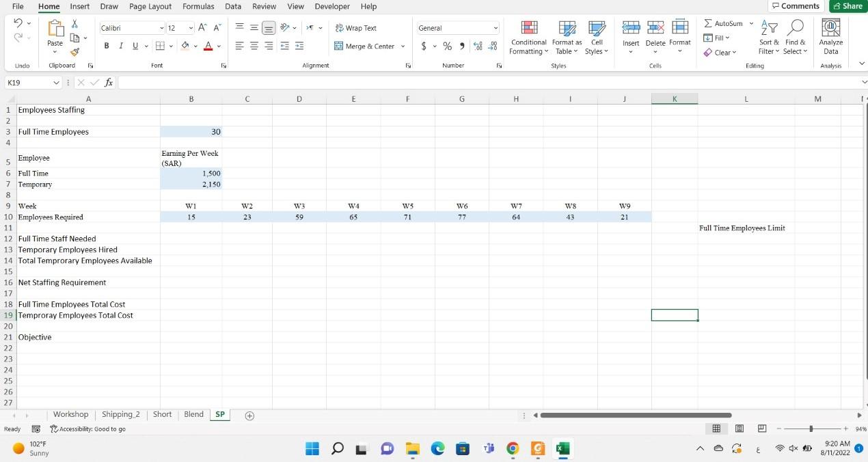
Task: Click the Cut scissors icon
Action: pyautogui.click(x=75, y=23)
